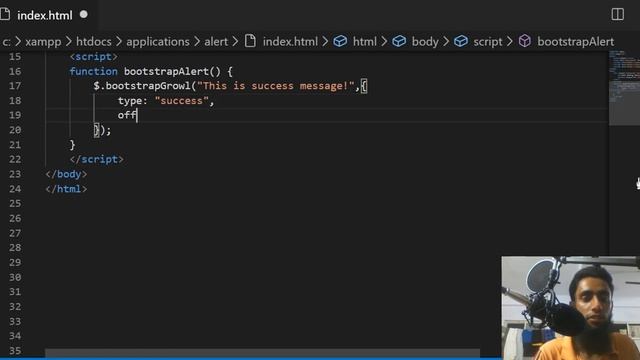Click line number 16 in the gutter
This screenshot has width=640, height=360.
(15, 71)
